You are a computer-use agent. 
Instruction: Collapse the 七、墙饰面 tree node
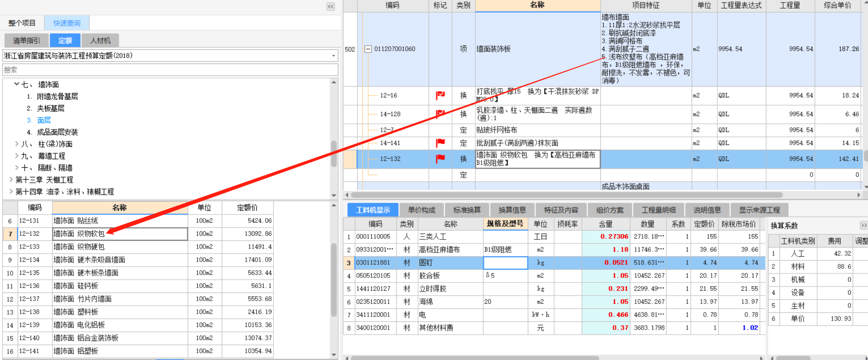(x=16, y=84)
